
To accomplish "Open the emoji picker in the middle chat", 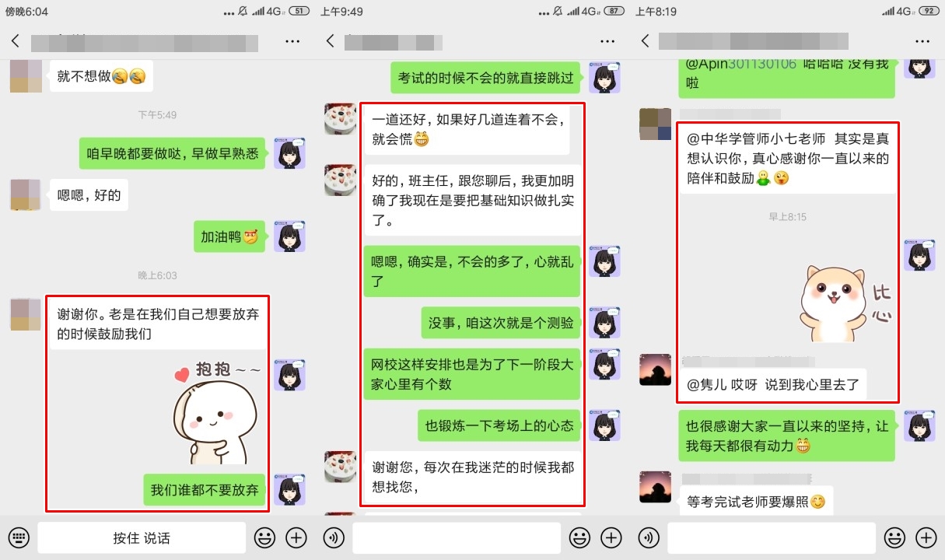I will 579,537.
